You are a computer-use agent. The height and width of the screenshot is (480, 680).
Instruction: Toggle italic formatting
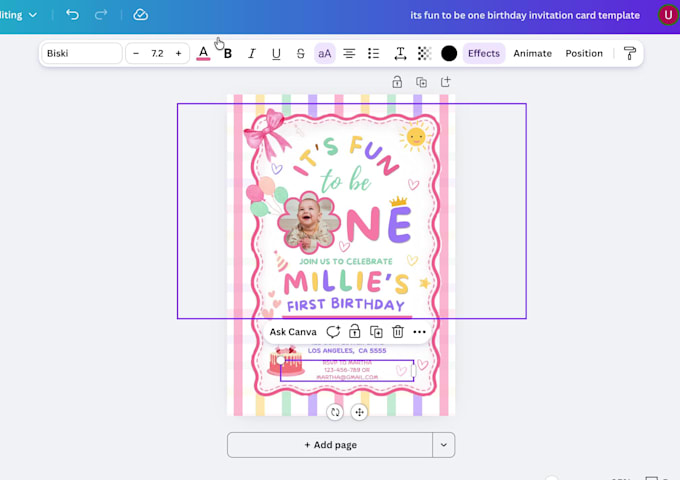click(252, 53)
